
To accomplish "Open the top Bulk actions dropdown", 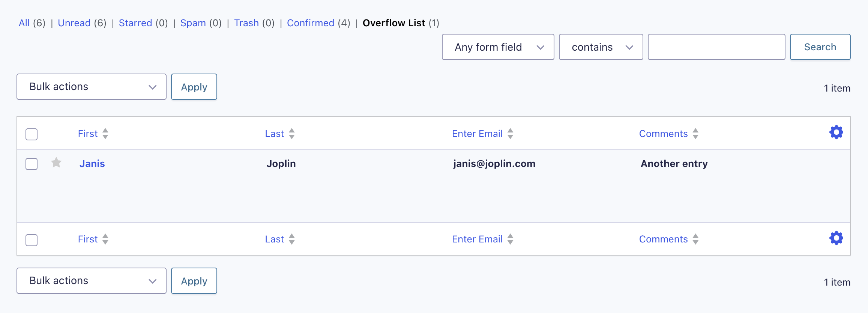I will click(92, 87).
